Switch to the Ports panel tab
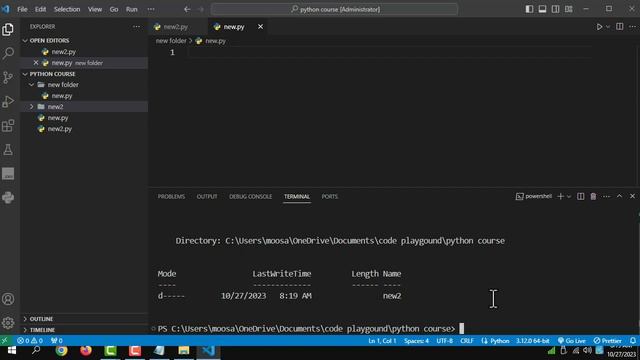 coord(329,196)
